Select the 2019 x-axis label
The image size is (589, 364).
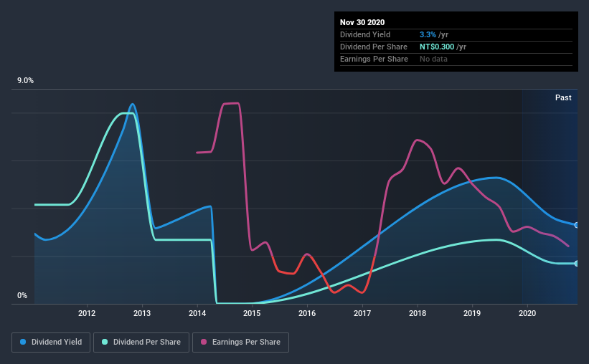point(472,313)
